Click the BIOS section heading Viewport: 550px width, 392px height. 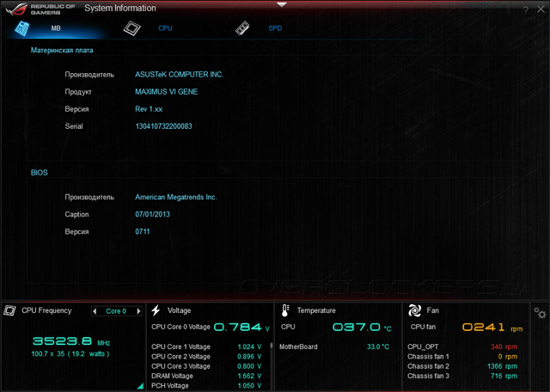[39, 173]
